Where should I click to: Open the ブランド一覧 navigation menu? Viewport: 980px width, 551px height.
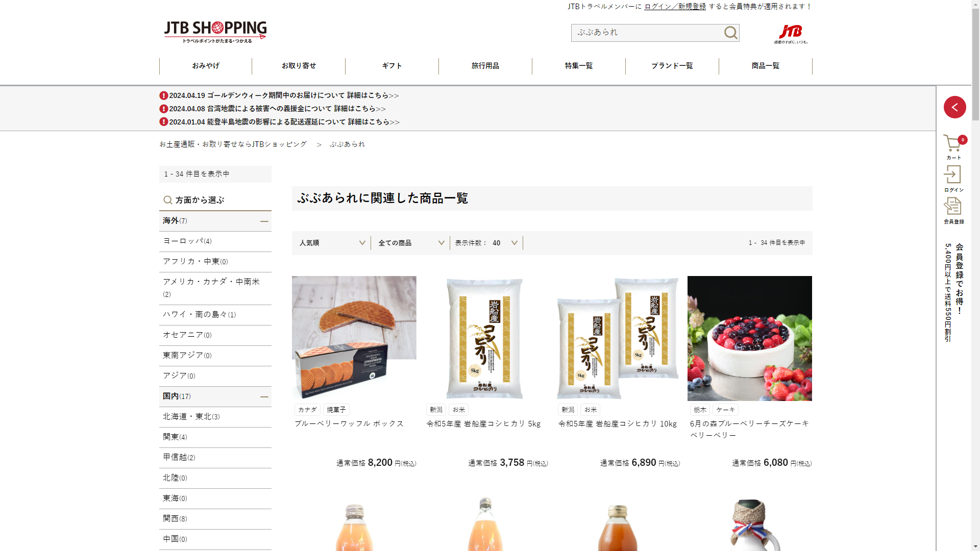click(x=672, y=66)
